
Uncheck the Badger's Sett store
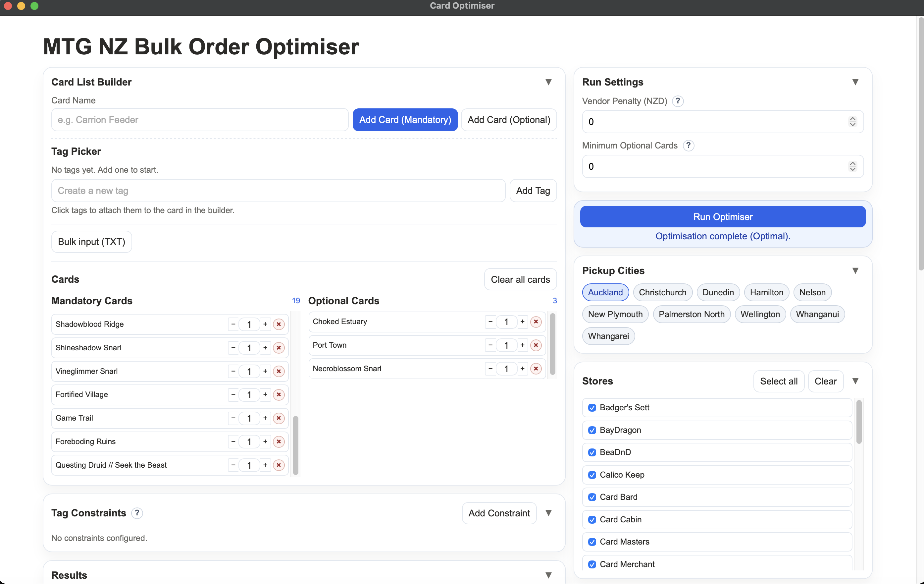click(x=592, y=408)
